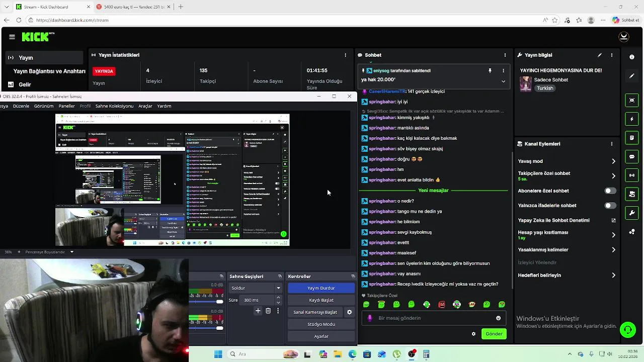Image resolution: width=644 pixels, height=362 pixels.
Task: Open Kanal Eylemleri panel options menu
Action: tap(612, 144)
